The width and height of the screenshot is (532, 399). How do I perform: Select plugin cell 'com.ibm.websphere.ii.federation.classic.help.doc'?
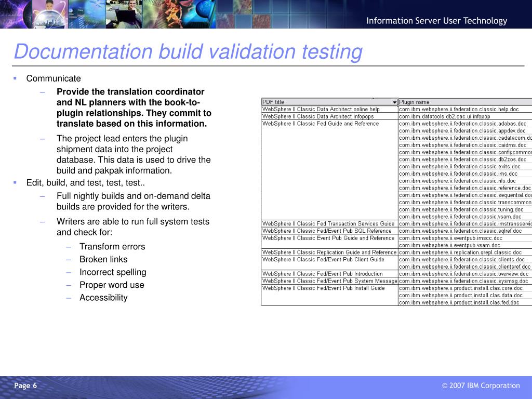point(465,109)
